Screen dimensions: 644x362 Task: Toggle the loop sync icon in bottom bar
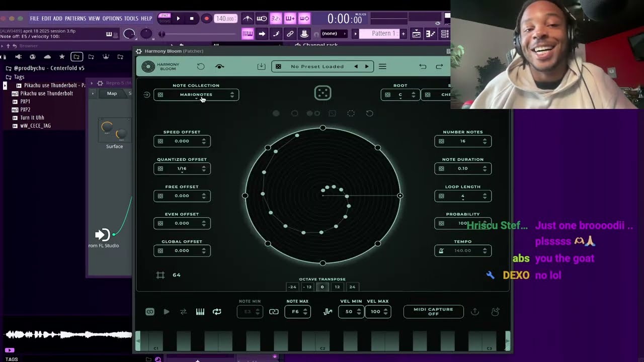pyautogui.click(x=217, y=312)
